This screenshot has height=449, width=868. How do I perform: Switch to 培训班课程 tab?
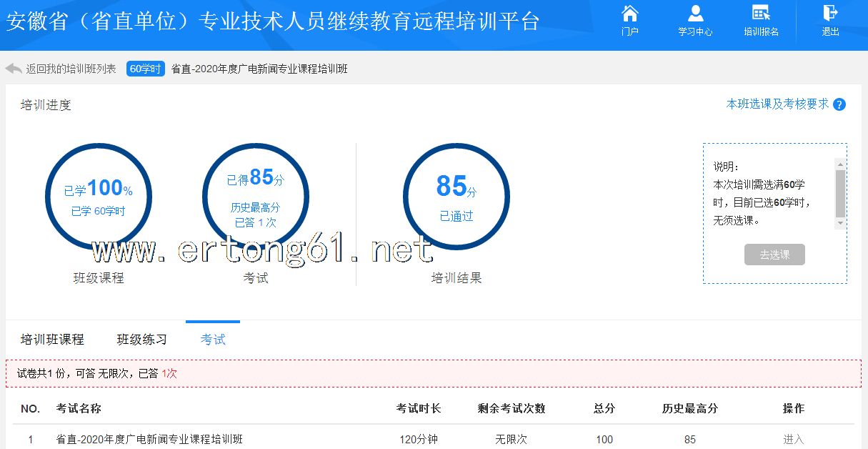[x=52, y=339]
